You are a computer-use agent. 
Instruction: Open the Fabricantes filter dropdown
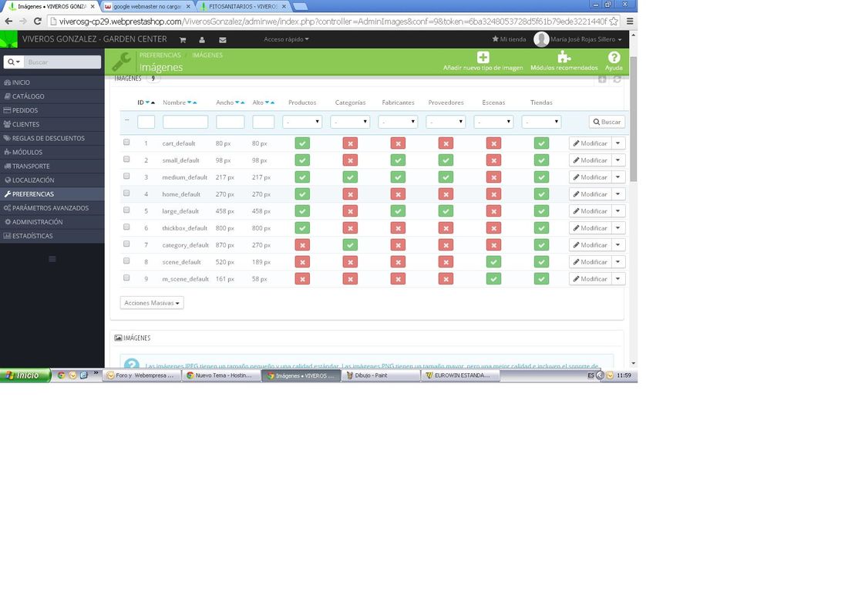click(398, 122)
